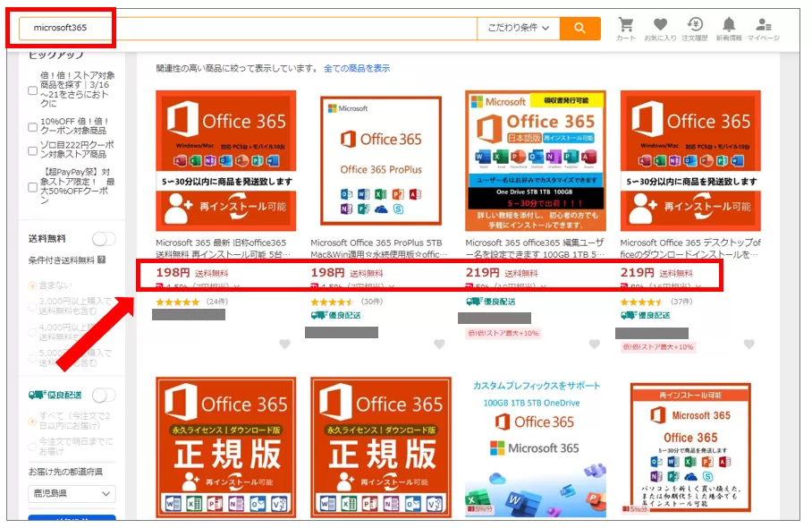Expand the こだわり条件 dropdown
This screenshot has height=528, width=812.
click(x=519, y=28)
